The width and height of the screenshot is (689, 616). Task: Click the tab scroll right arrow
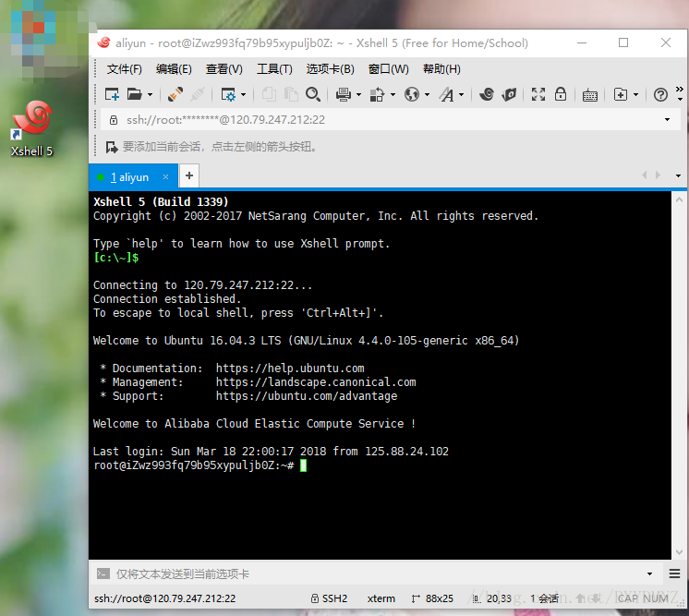(658, 175)
